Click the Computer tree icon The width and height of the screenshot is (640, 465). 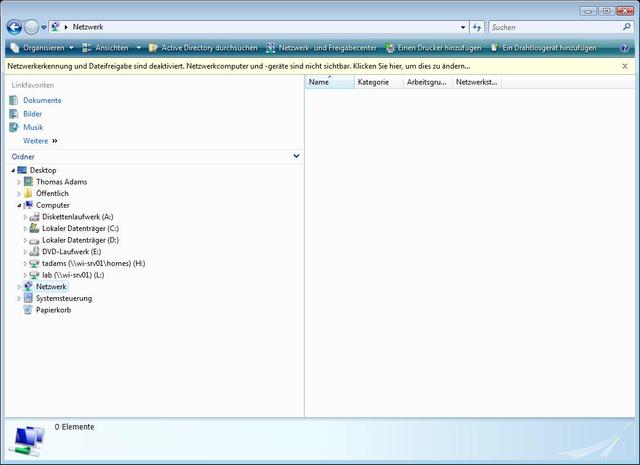28,205
